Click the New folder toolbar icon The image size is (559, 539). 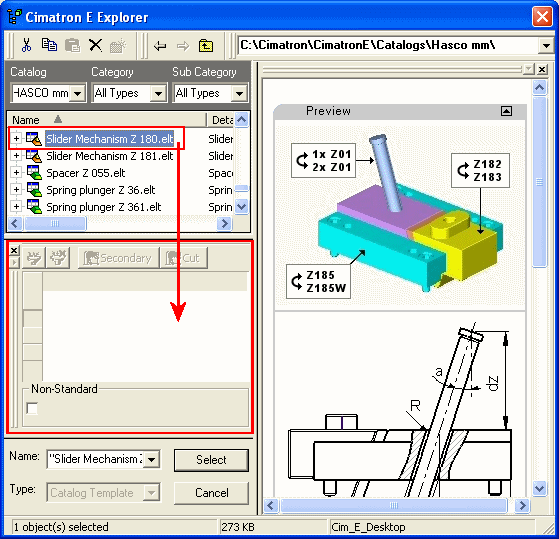pos(118,45)
